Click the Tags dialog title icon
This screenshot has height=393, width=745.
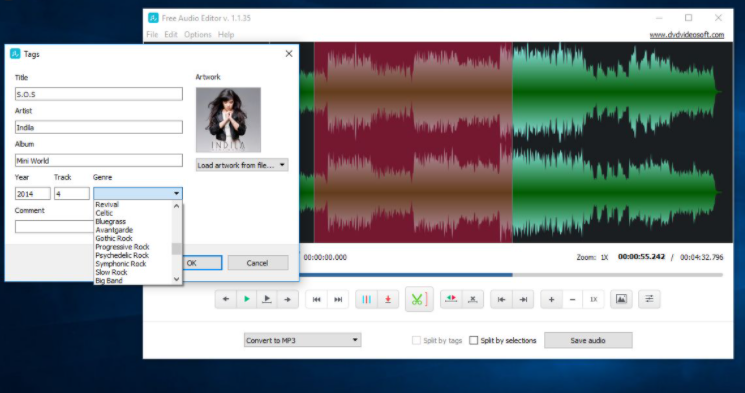coord(15,54)
